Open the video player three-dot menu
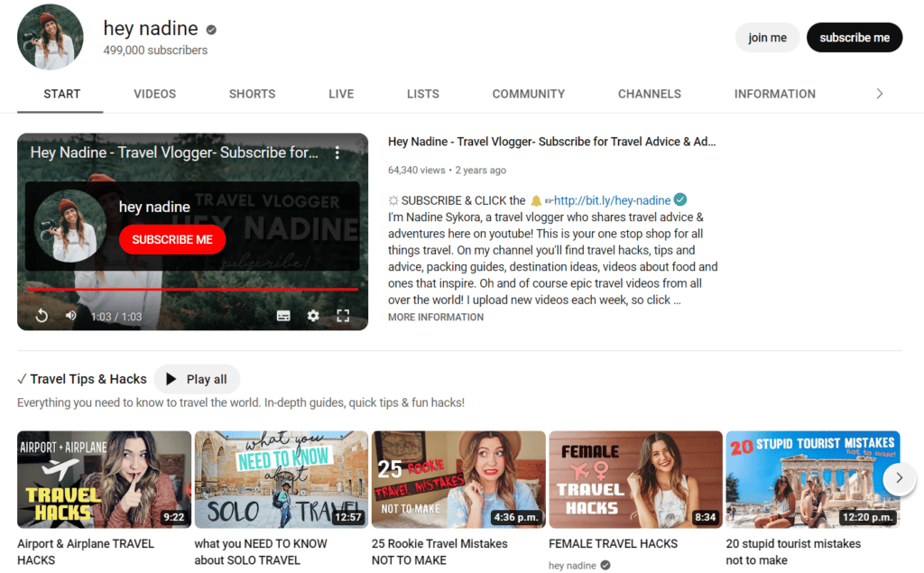The height and width of the screenshot is (573, 924). click(x=337, y=152)
